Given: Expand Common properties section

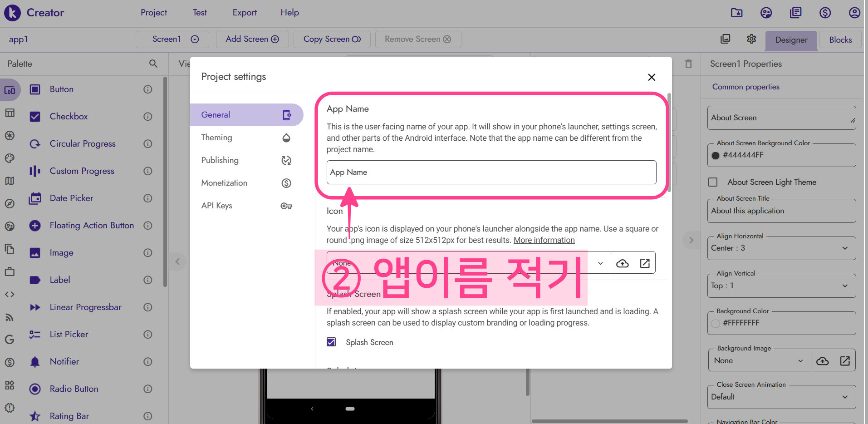Looking at the screenshot, I should (746, 87).
